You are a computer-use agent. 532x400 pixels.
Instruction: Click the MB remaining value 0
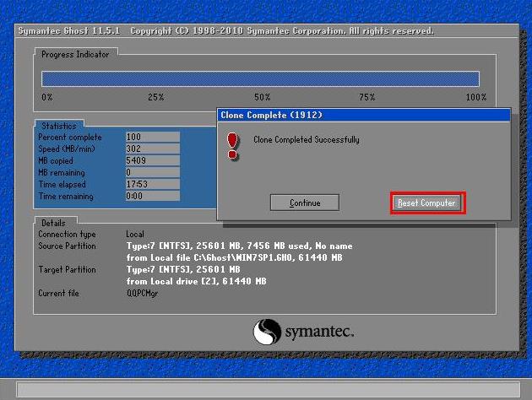152,172
